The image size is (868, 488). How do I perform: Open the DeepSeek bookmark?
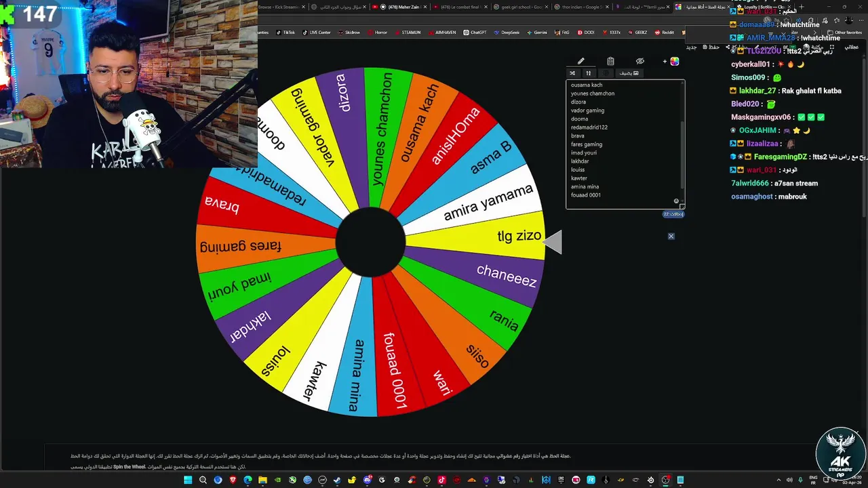pos(507,33)
